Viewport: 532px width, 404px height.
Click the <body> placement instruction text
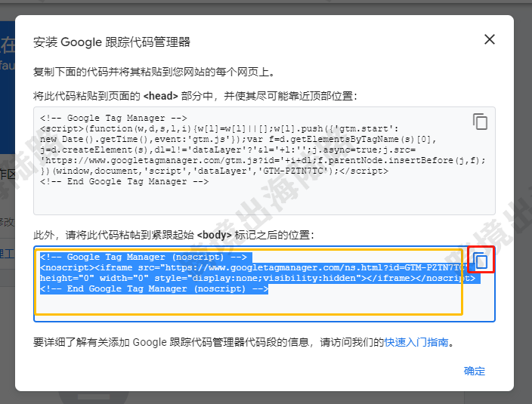point(174,235)
